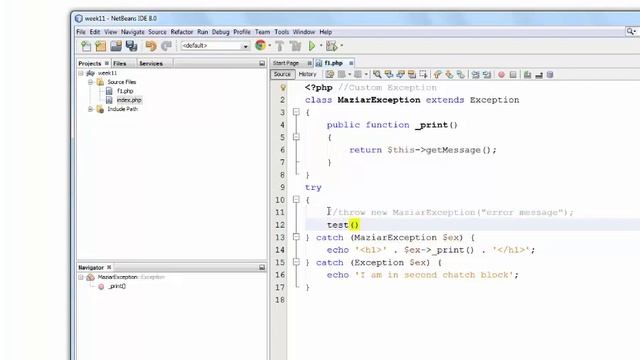This screenshot has height=360, width=640.
Task: Click the Last Edit icon in editor toolbar
Action: click(x=330, y=74)
